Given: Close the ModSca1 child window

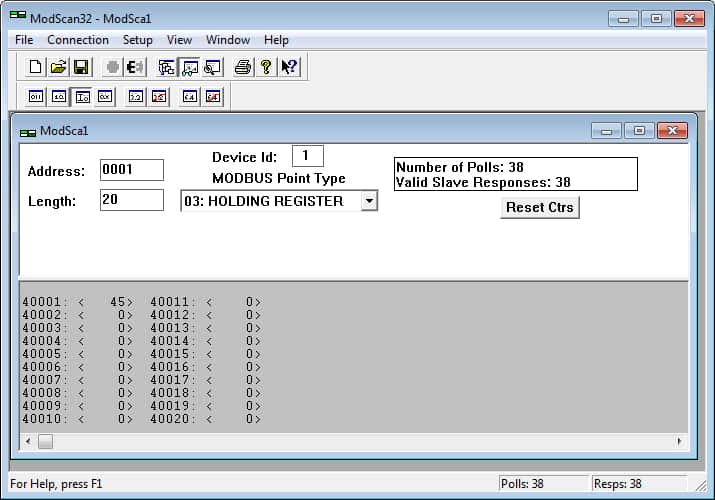Looking at the screenshot, I should click(x=672, y=131).
